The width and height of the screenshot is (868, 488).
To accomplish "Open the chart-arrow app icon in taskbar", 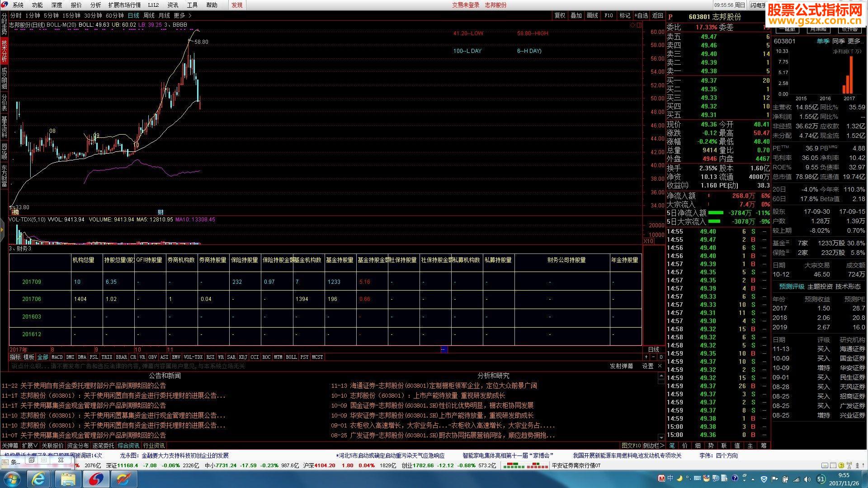I will coord(124,479).
